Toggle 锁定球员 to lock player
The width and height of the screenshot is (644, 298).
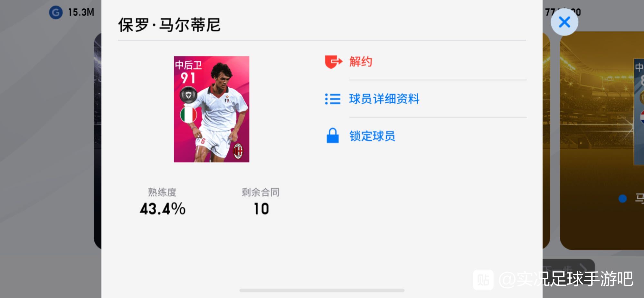[372, 136]
